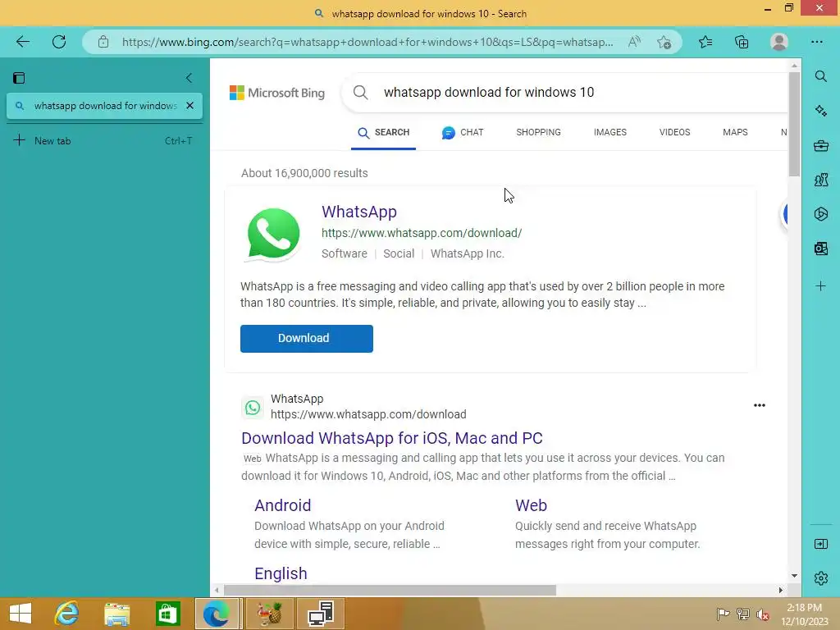Open the English sublink

(x=281, y=573)
